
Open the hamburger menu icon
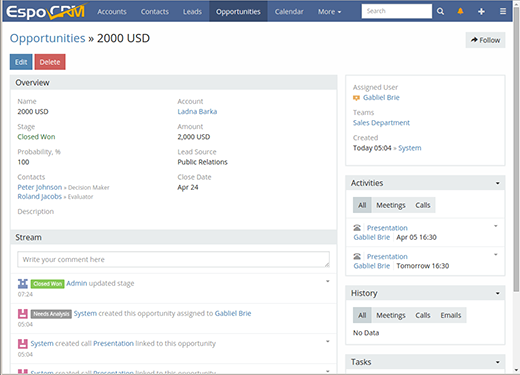point(503,11)
